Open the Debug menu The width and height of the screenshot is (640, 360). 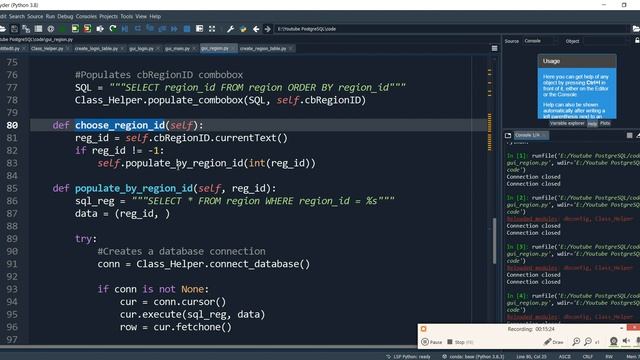[x=65, y=16]
